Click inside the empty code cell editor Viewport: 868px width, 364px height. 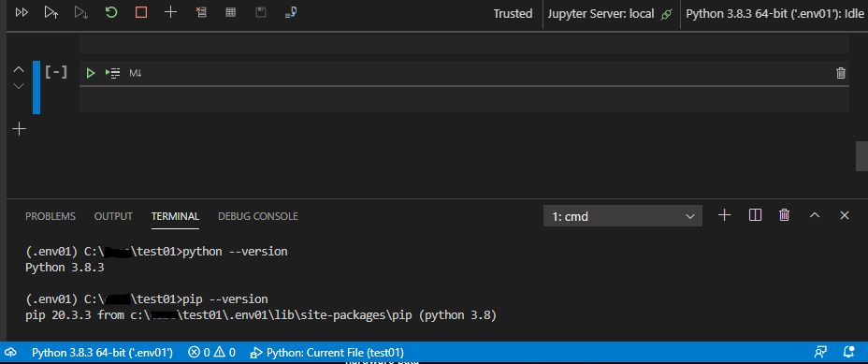464,100
